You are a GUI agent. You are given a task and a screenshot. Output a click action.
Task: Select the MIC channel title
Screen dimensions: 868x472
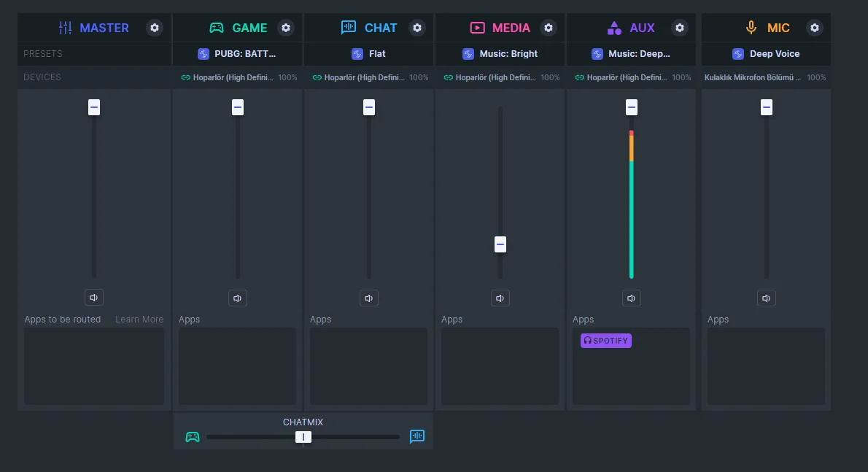pos(778,28)
